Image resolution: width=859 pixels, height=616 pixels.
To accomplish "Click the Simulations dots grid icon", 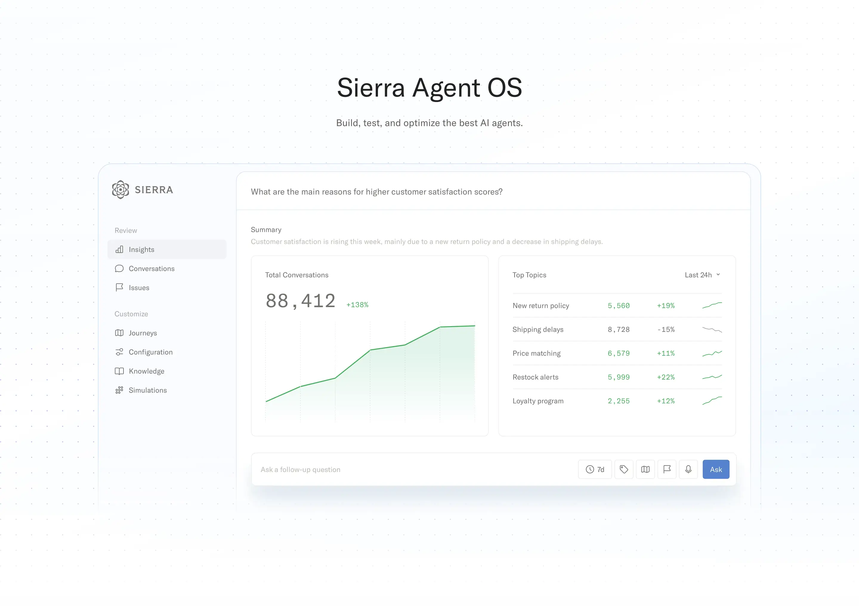I will (119, 390).
